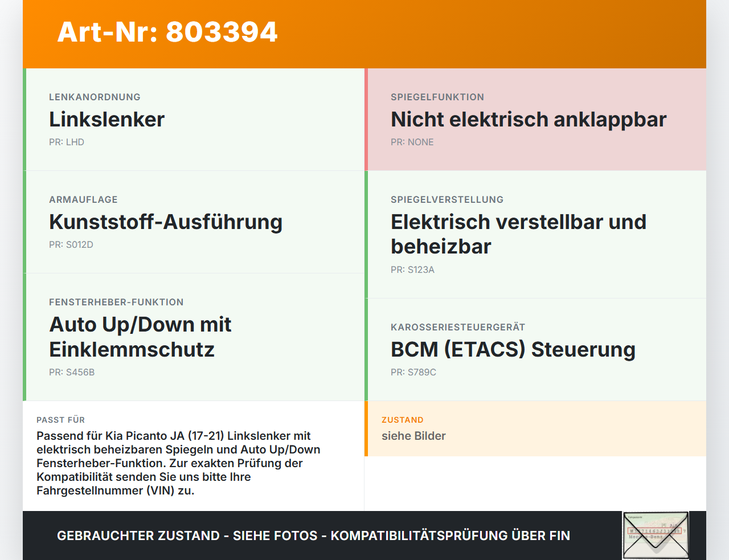This screenshot has width=729, height=560.
Task: Click the 'PASST FÜR' label
Action: click(60, 420)
